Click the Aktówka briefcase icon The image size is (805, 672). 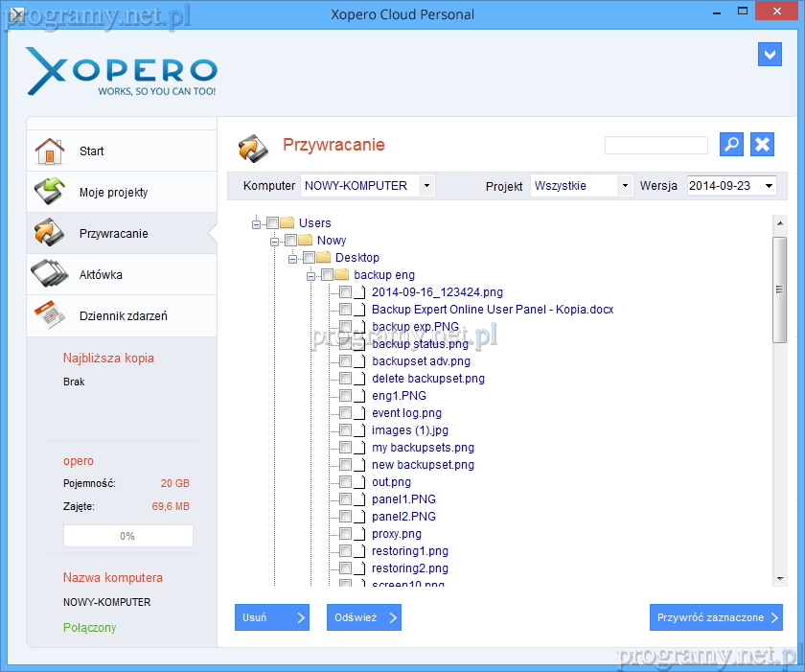click(49, 275)
